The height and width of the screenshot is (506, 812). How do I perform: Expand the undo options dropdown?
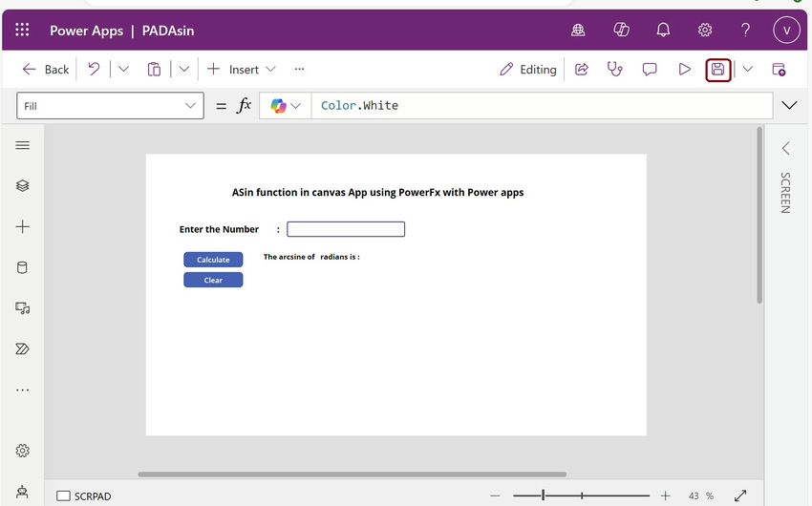tap(123, 69)
